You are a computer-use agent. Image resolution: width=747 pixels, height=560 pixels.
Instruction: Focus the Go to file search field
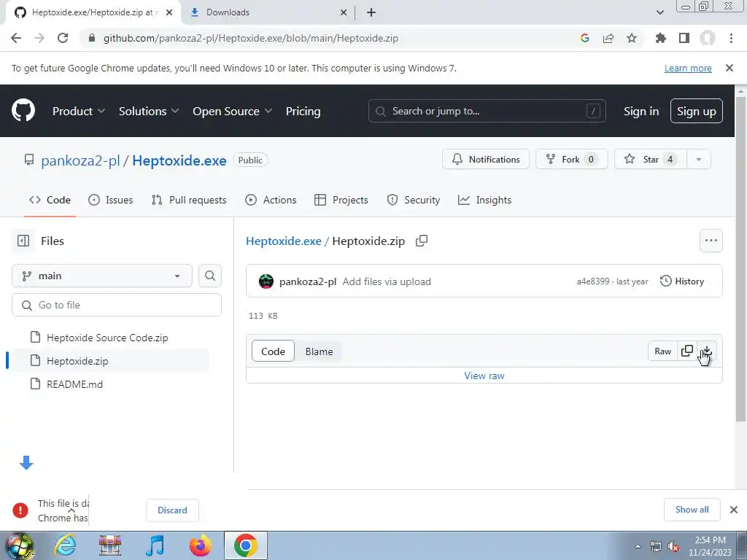pyautogui.click(x=117, y=305)
